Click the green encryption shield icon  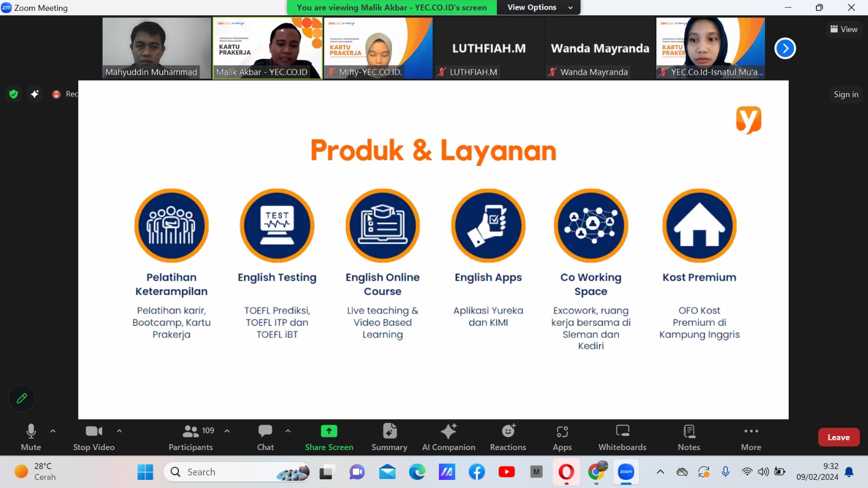(x=14, y=94)
